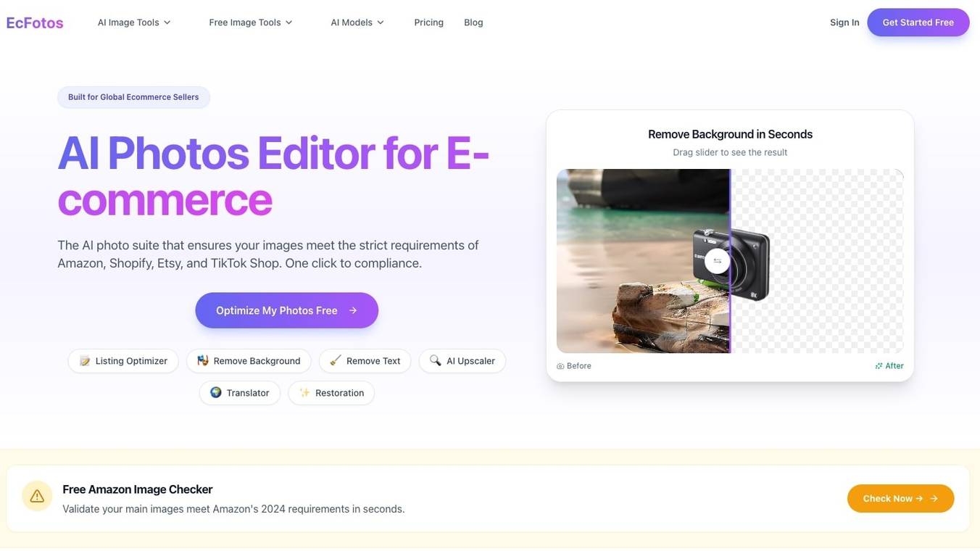Switch to the Pricing page
980x551 pixels.
pyautogui.click(x=429, y=22)
